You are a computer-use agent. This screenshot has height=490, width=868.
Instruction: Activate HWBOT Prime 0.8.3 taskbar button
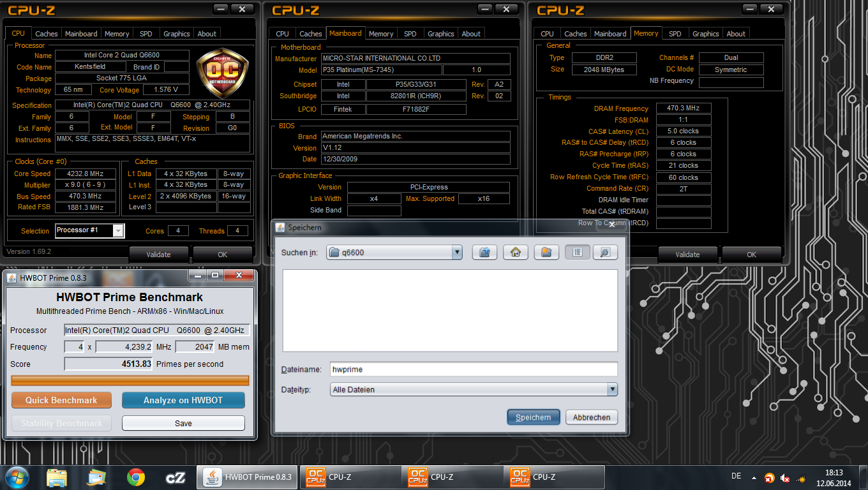click(x=248, y=477)
